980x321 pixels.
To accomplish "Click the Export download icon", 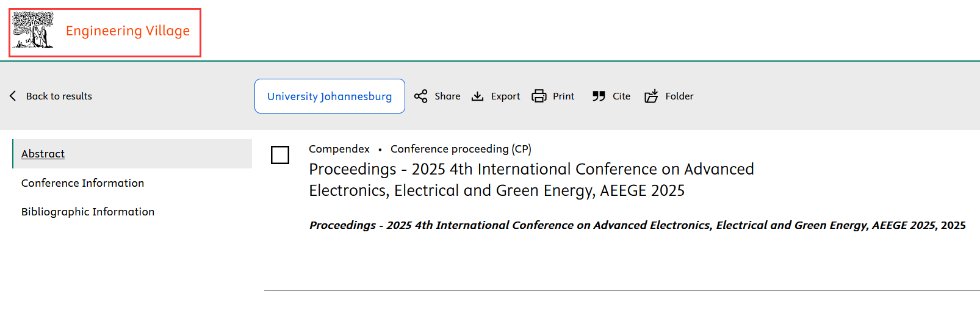I will tap(477, 96).
